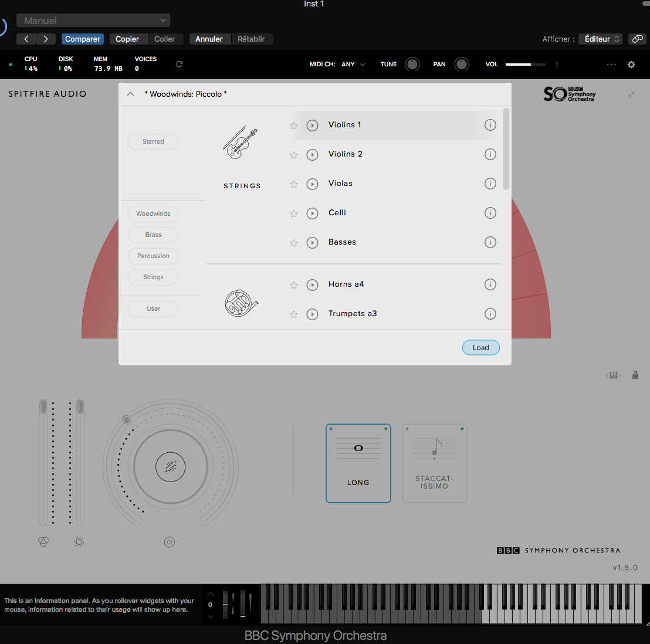Go to previous preset with left arrow
The image size is (650, 644).
point(26,39)
